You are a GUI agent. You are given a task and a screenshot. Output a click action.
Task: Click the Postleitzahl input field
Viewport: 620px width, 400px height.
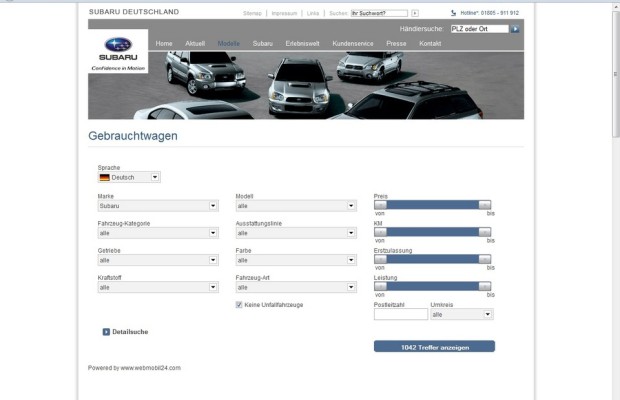coord(401,315)
